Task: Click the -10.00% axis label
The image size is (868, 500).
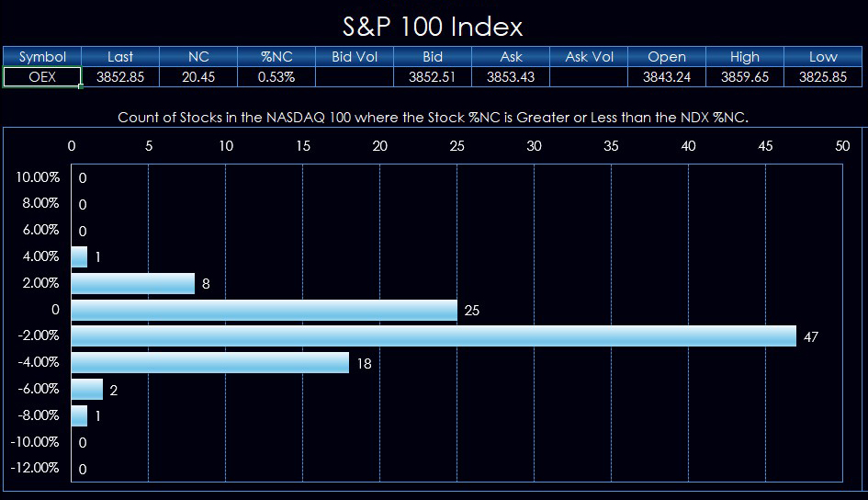Action: pos(35,442)
